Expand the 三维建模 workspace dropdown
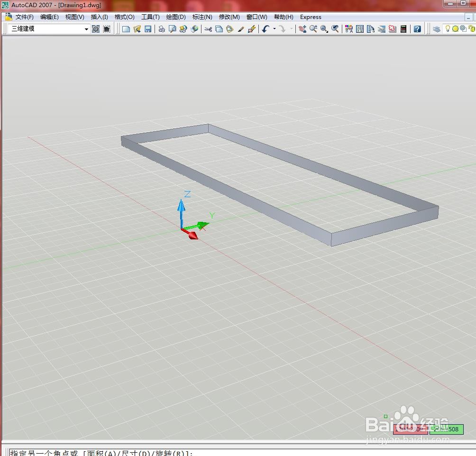The width and height of the screenshot is (476, 456). pos(86,29)
